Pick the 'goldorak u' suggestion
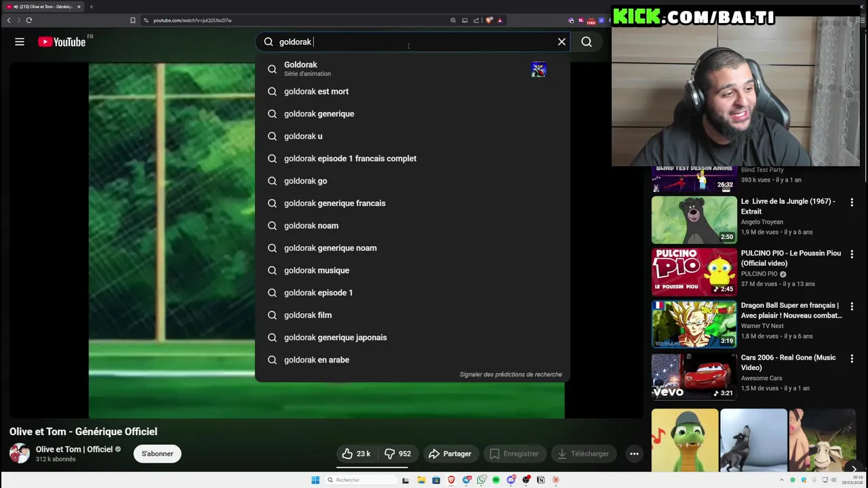The height and width of the screenshot is (488, 868). (412, 136)
